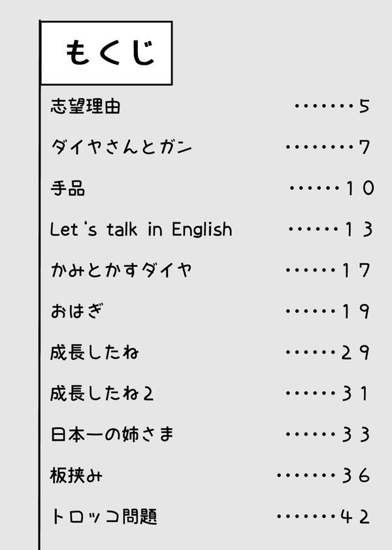Viewport: 392px width, 550px height.
Task: Click page number 36 beside 板挟み
Action: [357, 475]
